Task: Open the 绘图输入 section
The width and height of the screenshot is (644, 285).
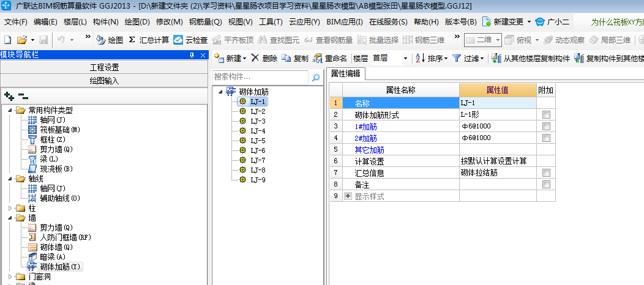Action: [x=104, y=81]
